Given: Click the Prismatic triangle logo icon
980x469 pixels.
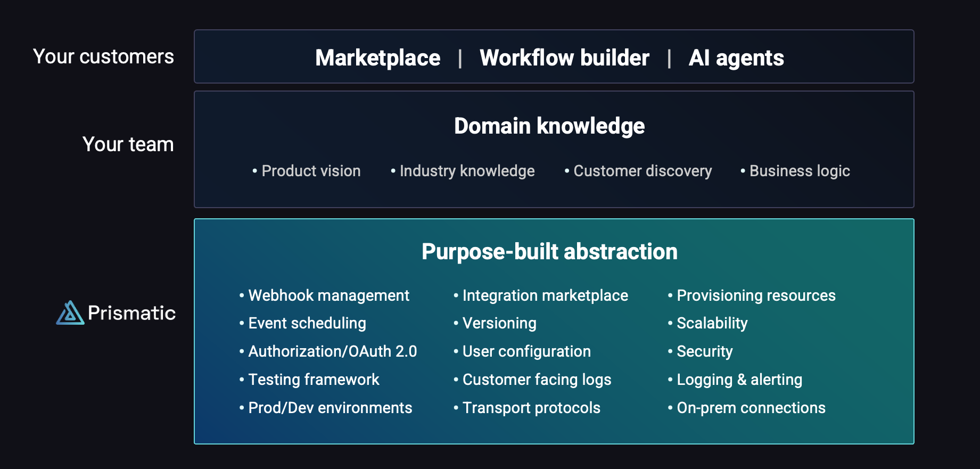Looking at the screenshot, I should [x=70, y=313].
